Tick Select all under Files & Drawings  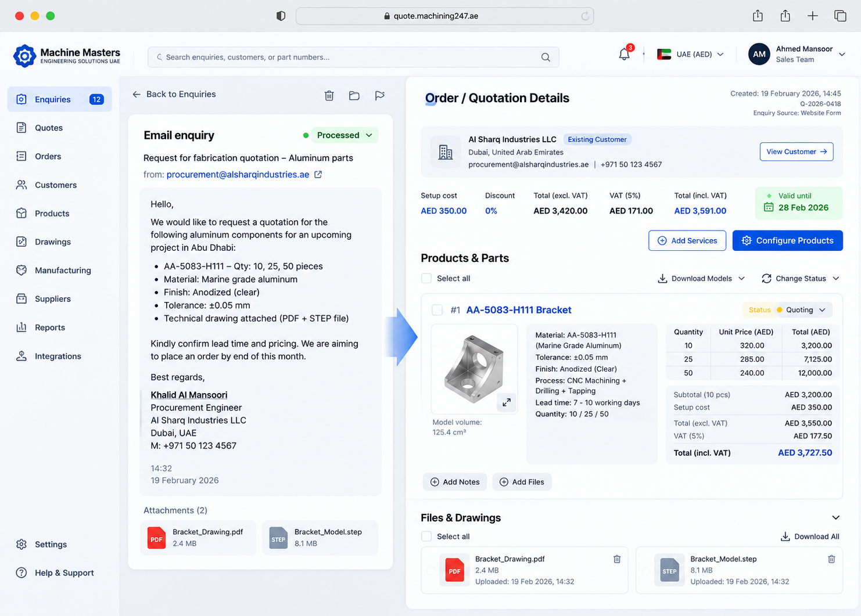[426, 536]
